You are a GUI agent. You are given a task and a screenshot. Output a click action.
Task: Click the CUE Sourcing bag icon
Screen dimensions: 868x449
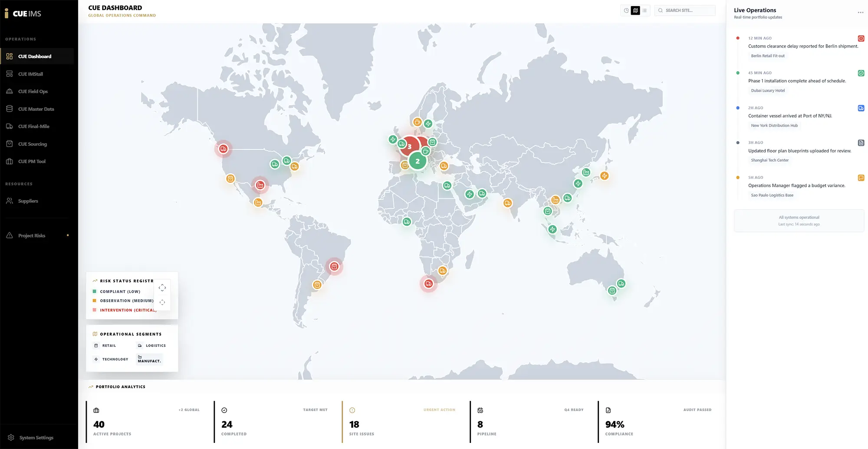10,144
